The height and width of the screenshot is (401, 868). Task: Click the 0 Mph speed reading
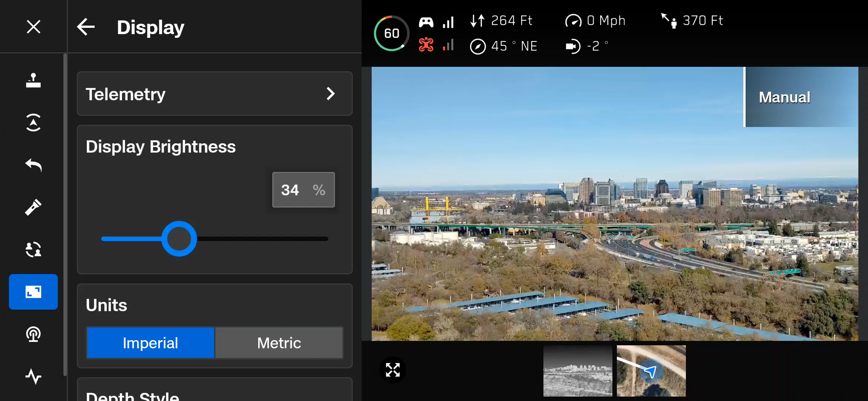tap(606, 20)
